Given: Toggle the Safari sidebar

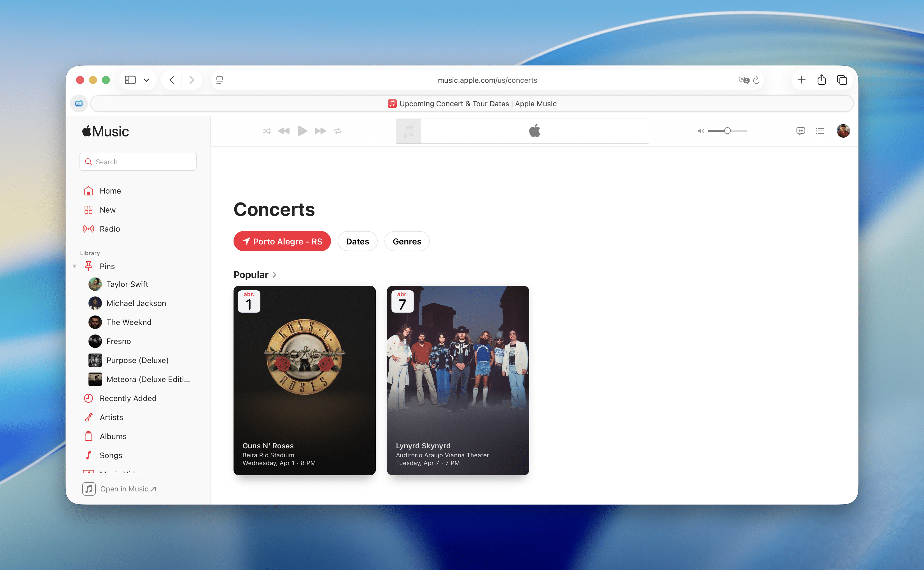Looking at the screenshot, I should (x=130, y=80).
